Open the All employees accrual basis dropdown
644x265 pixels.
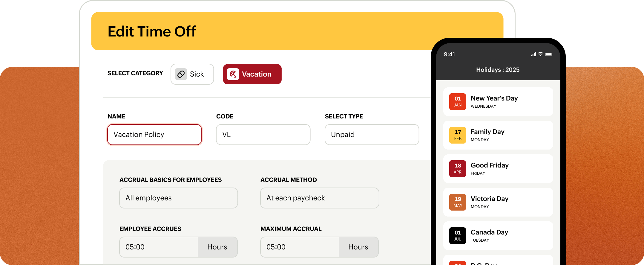pyautogui.click(x=179, y=198)
